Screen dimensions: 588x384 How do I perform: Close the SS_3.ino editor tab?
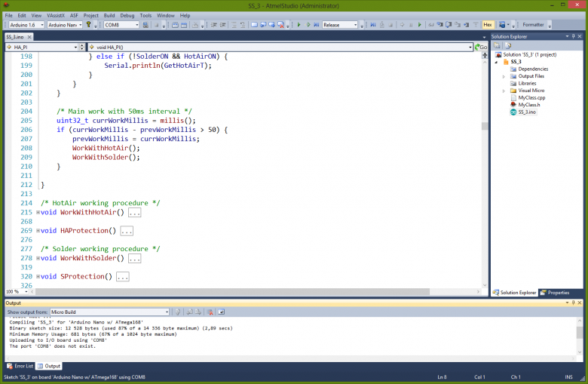point(29,36)
